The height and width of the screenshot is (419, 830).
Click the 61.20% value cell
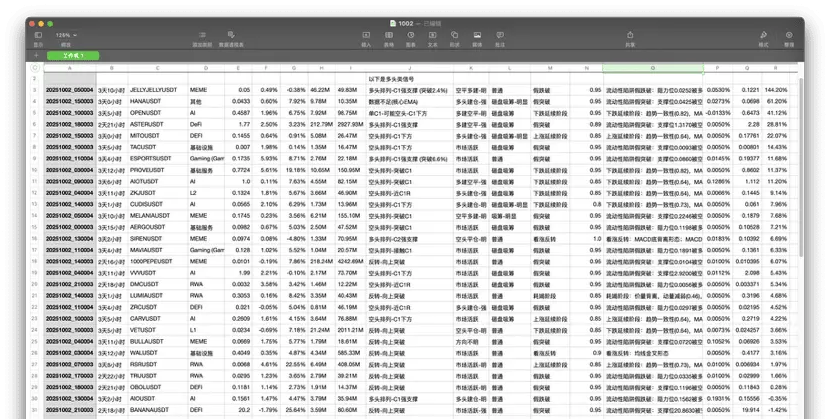click(775, 102)
